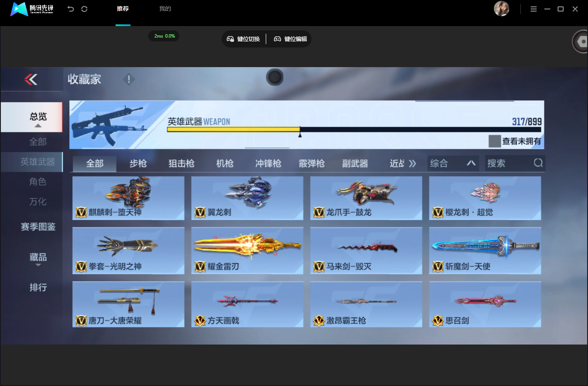Click the V badge on 思召剑
The image size is (588, 386).
pyautogui.click(x=438, y=321)
